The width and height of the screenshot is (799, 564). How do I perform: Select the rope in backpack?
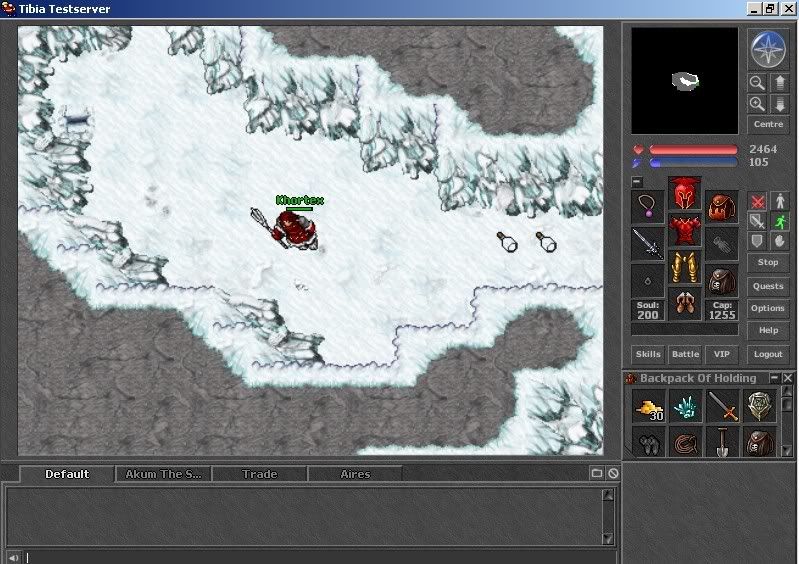685,442
